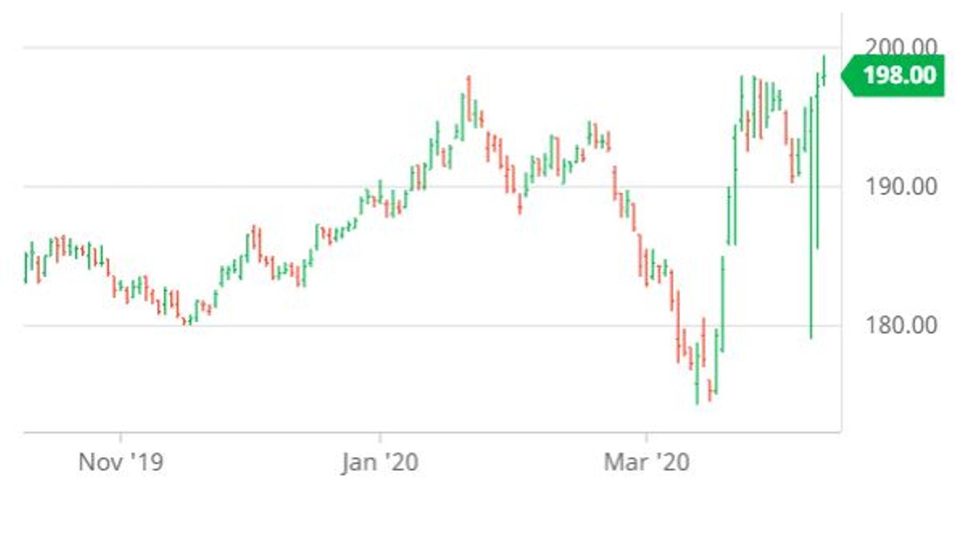The image size is (980, 545).
Task: Click the axis tick mark above Nov '19
Action: [120, 437]
